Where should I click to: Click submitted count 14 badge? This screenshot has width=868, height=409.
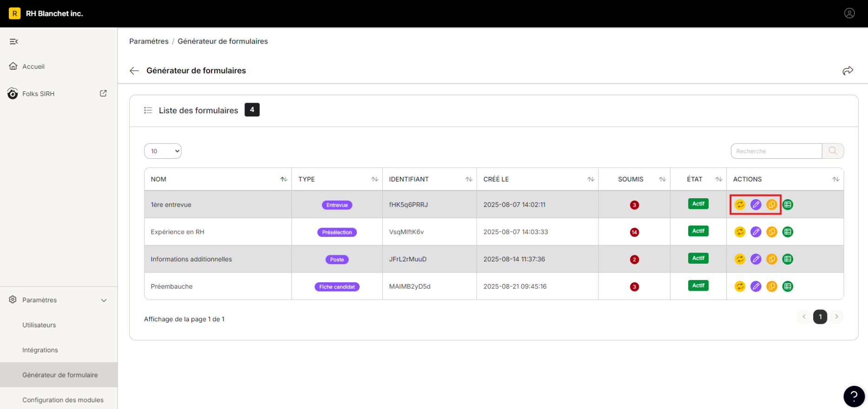[634, 232]
